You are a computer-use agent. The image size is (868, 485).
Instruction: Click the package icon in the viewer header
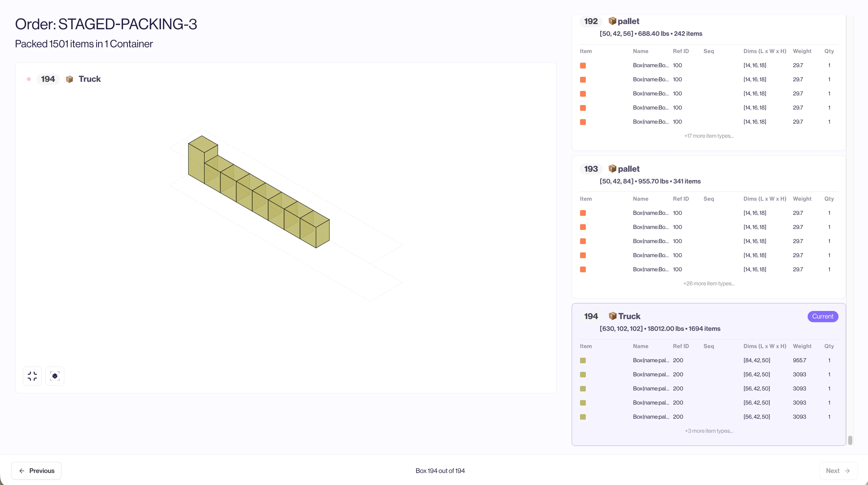[x=70, y=79]
